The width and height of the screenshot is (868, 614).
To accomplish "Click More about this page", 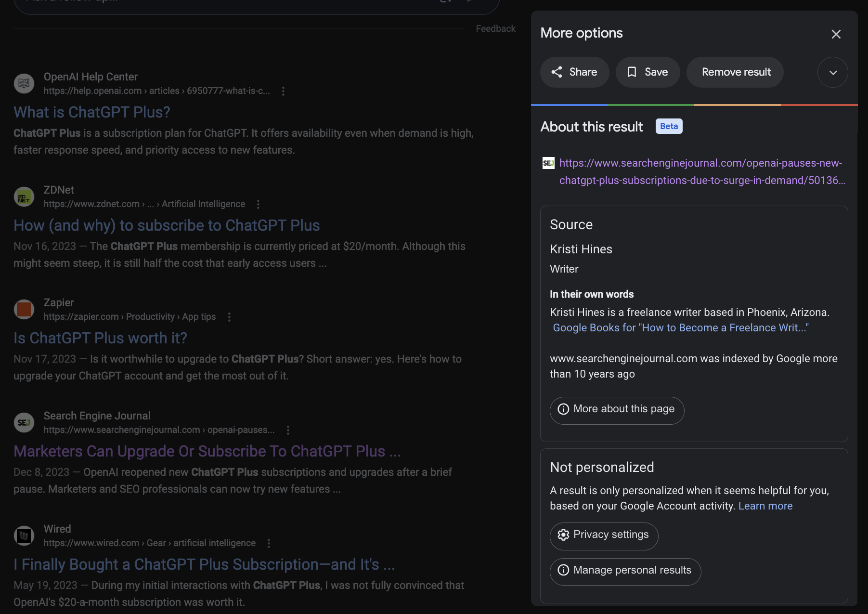I will [x=617, y=410].
